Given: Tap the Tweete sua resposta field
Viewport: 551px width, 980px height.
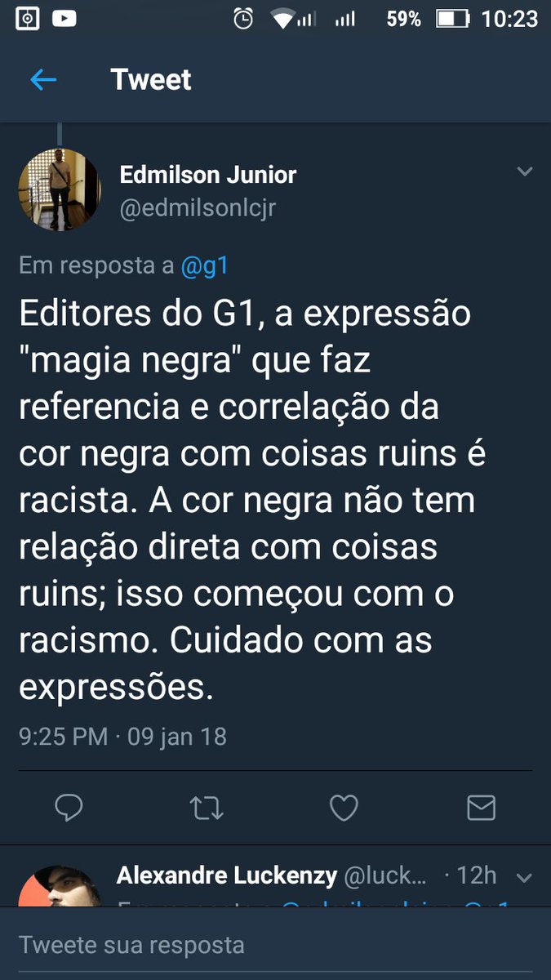Looking at the screenshot, I should click(275, 945).
